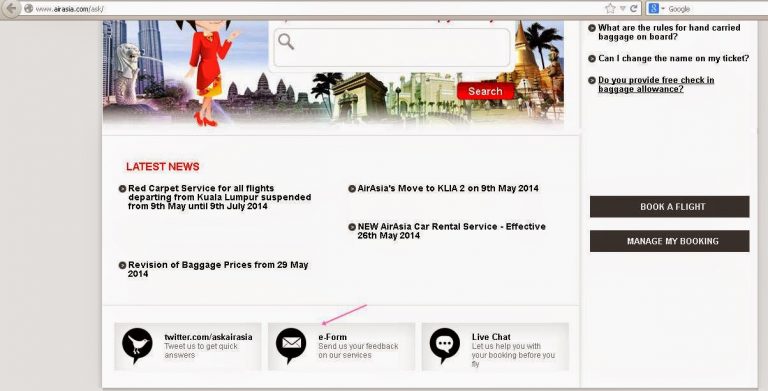
Task: Reload the page with the refresh icon
Action: pos(634,8)
